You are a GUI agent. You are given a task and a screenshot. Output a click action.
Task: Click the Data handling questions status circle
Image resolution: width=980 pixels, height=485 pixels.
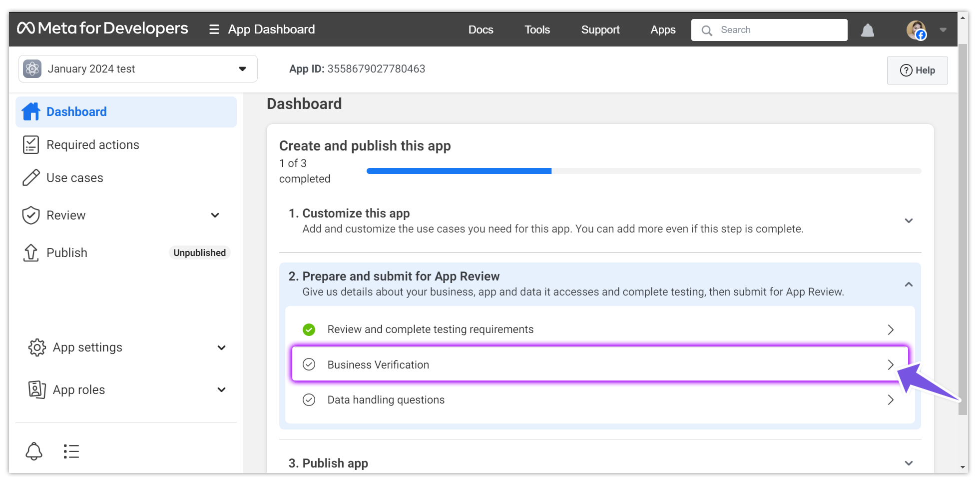tap(309, 399)
